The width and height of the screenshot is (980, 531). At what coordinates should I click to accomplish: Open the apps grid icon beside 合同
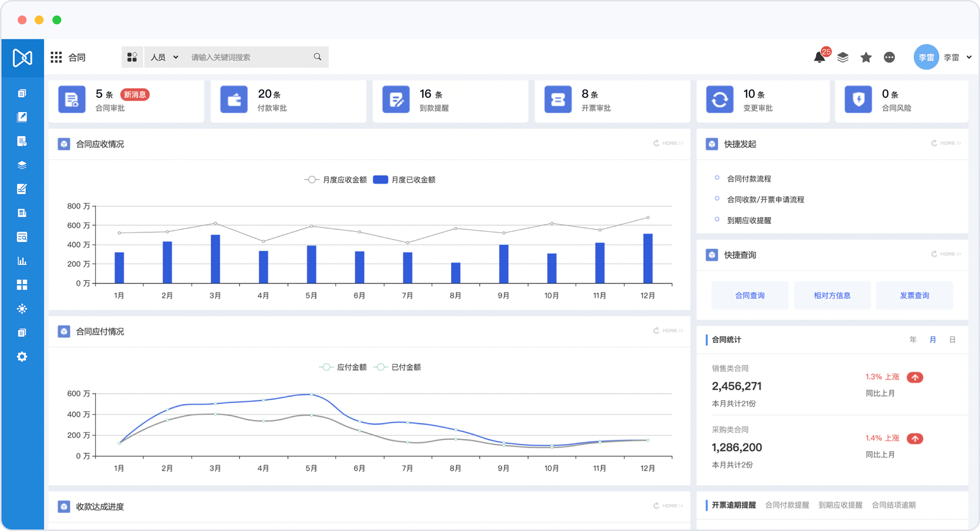(56, 57)
